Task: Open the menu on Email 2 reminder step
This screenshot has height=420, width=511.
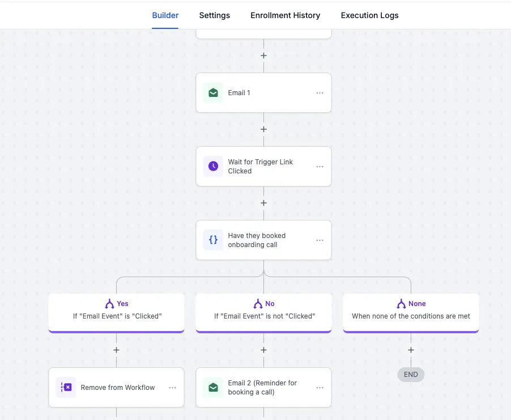Action: (x=320, y=387)
